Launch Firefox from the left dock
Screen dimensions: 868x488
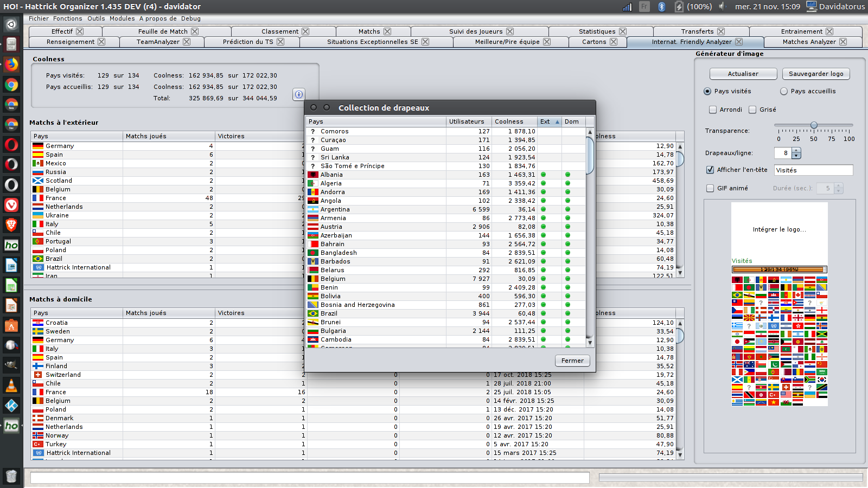(11, 65)
